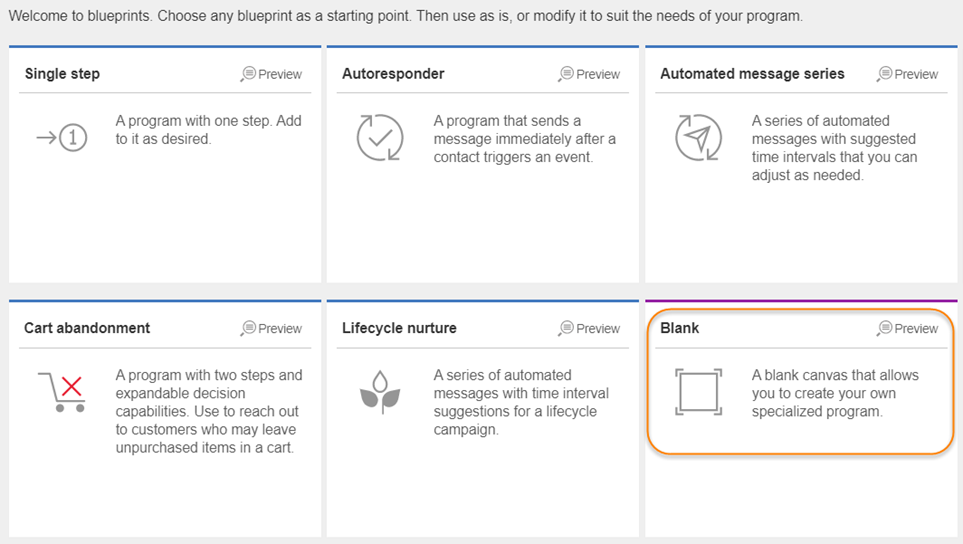Image resolution: width=963 pixels, height=544 pixels.
Task: Open the Lifecycle nurture blueprint heading
Action: [399, 328]
